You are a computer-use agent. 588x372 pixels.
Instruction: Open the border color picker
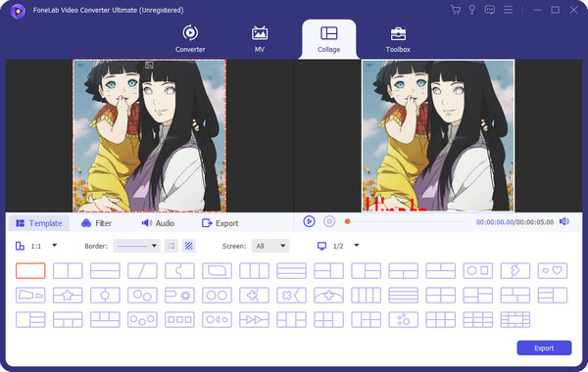tap(171, 246)
